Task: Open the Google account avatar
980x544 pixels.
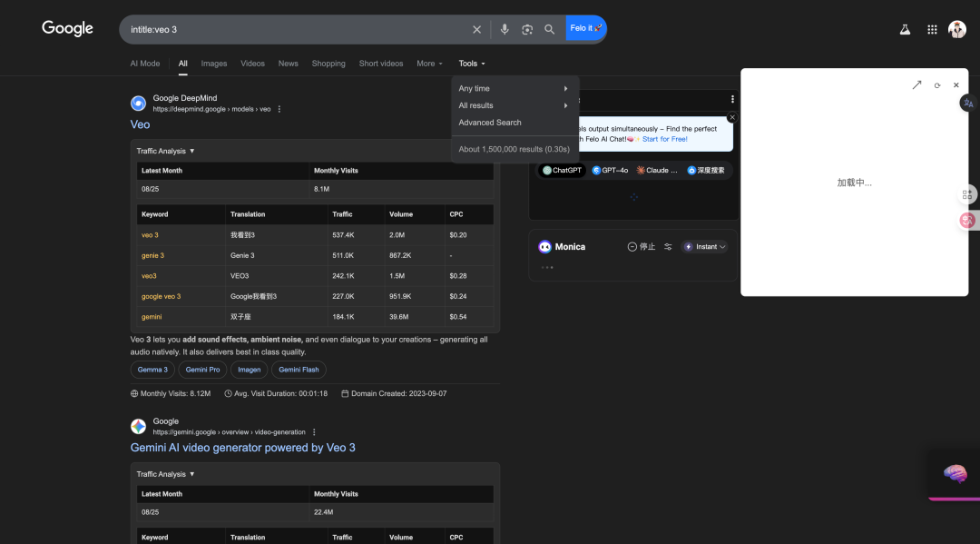Action: 957,29
